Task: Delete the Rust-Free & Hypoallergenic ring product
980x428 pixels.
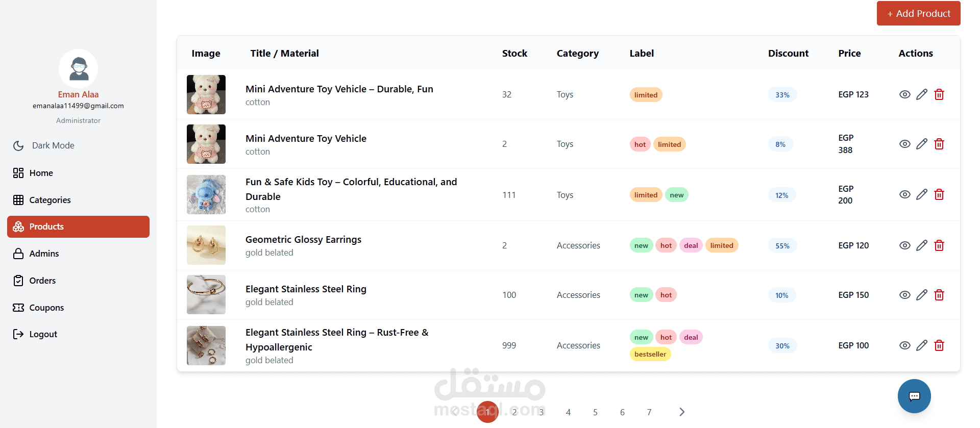Action: coord(939,345)
